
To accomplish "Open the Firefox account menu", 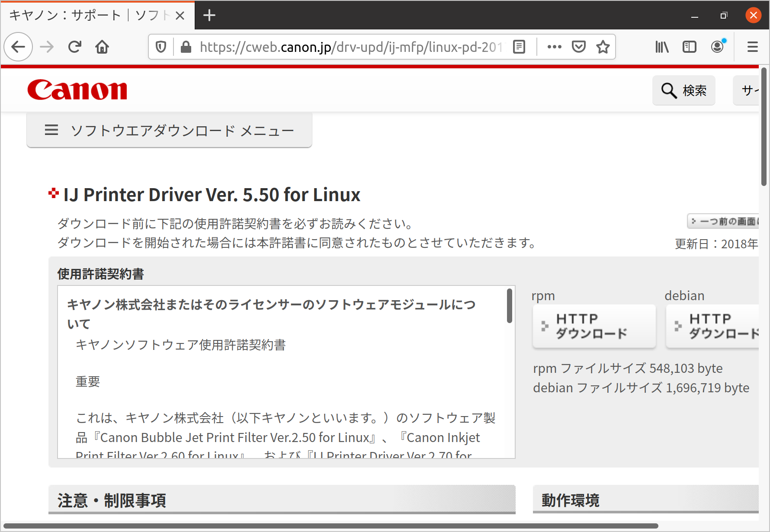I will coord(718,47).
